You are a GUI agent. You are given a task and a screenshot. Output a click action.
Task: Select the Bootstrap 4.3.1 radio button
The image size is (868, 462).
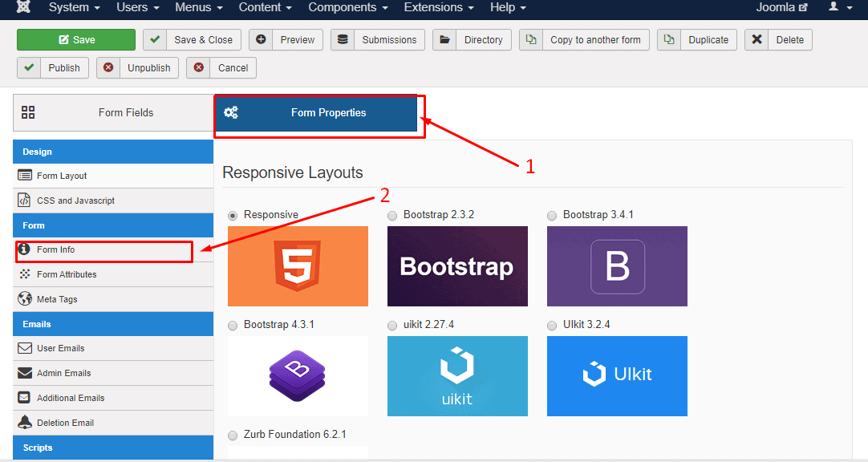click(x=233, y=326)
